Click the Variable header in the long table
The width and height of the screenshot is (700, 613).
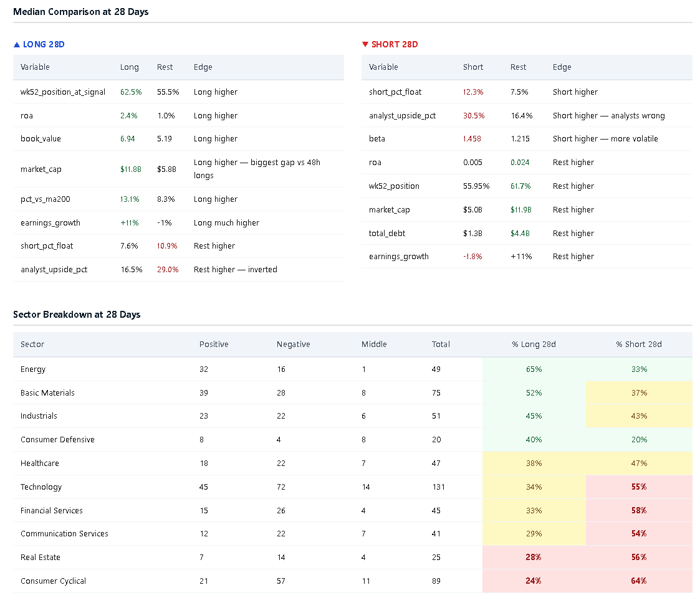pyautogui.click(x=35, y=67)
